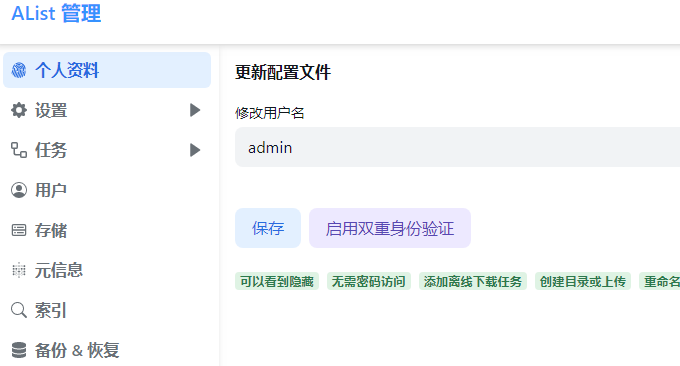Viewport: 680px width, 366px height.
Task: Click the 保存 button
Action: click(x=268, y=228)
